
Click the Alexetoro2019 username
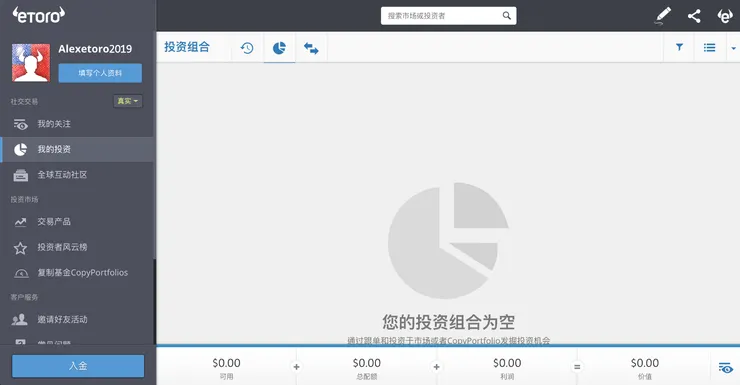coord(95,49)
